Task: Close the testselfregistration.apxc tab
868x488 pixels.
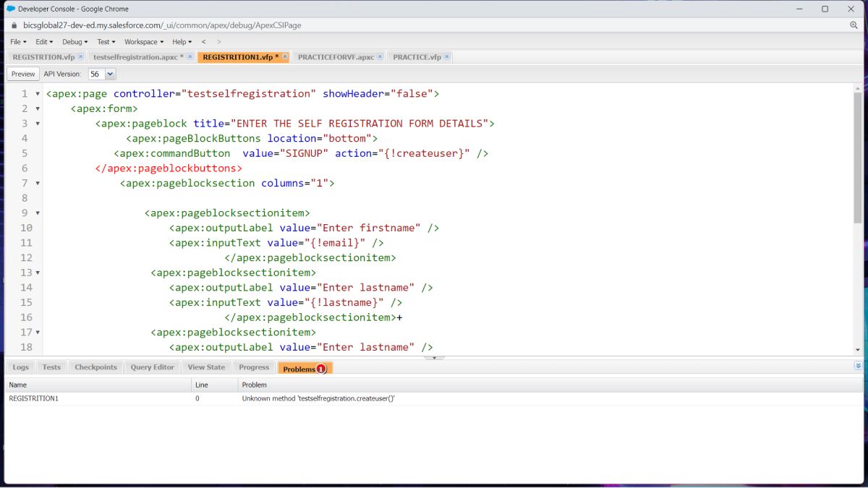Action: (190, 57)
